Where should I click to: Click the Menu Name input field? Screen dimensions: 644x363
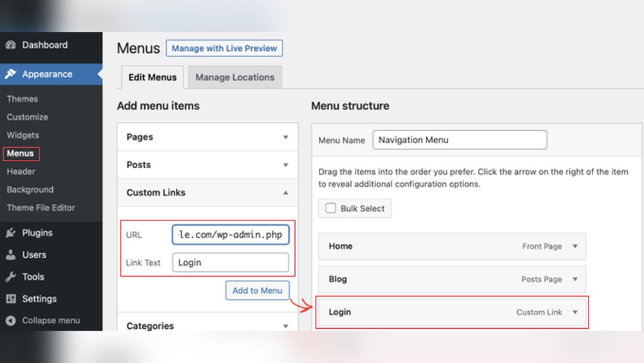coord(460,140)
